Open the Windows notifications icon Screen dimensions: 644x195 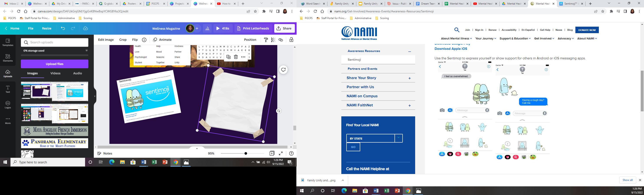(x=290, y=162)
